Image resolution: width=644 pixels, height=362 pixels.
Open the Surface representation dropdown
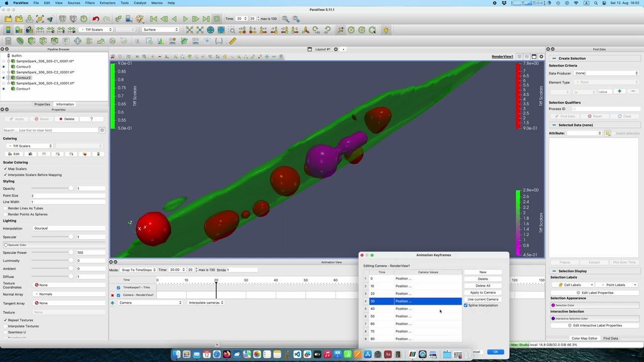click(160, 30)
